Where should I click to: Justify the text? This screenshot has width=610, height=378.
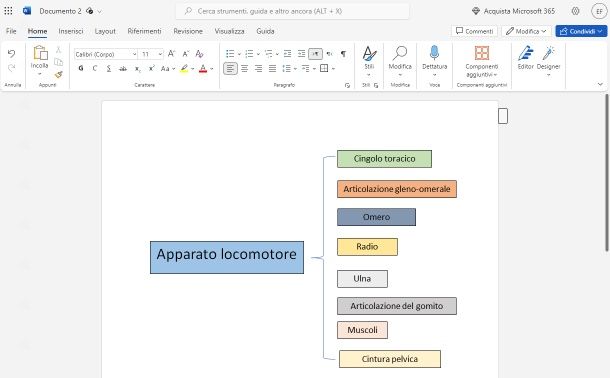coord(272,68)
